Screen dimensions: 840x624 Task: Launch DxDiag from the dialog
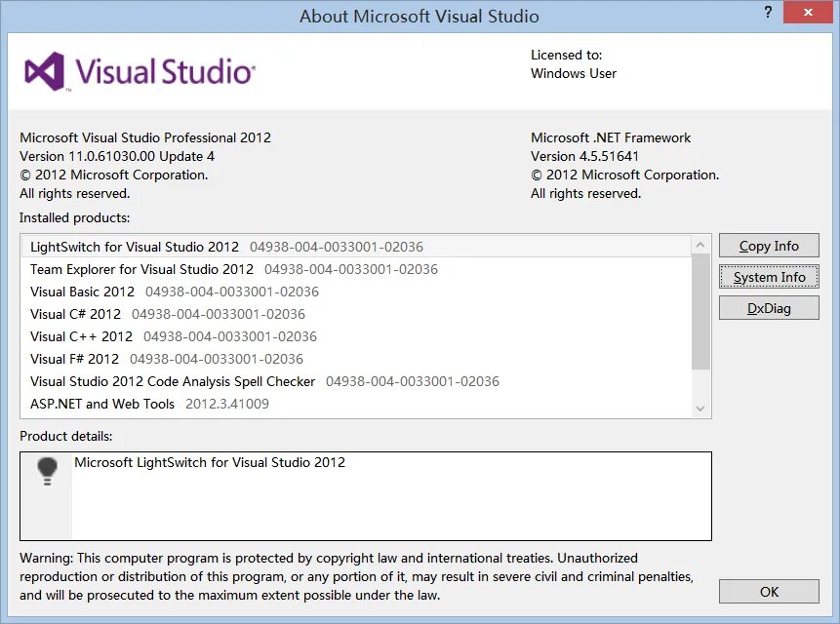click(769, 308)
